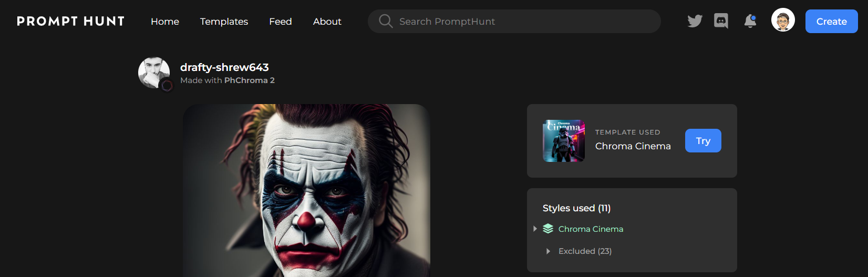The width and height of the screenshot is (868, 277).
Task: Open the Twitter icon link
Action: coord(695,21)
